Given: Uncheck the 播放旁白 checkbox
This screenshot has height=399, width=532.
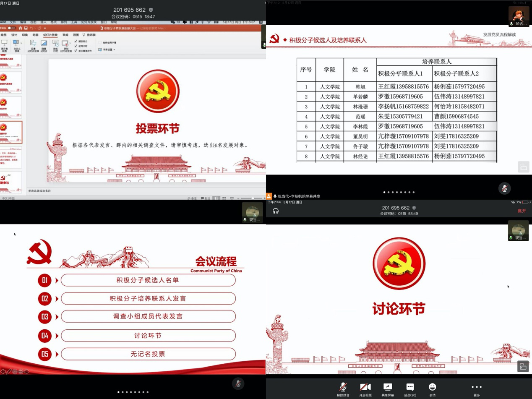Looking at the screenshot, I should click(x=76, y=42).
